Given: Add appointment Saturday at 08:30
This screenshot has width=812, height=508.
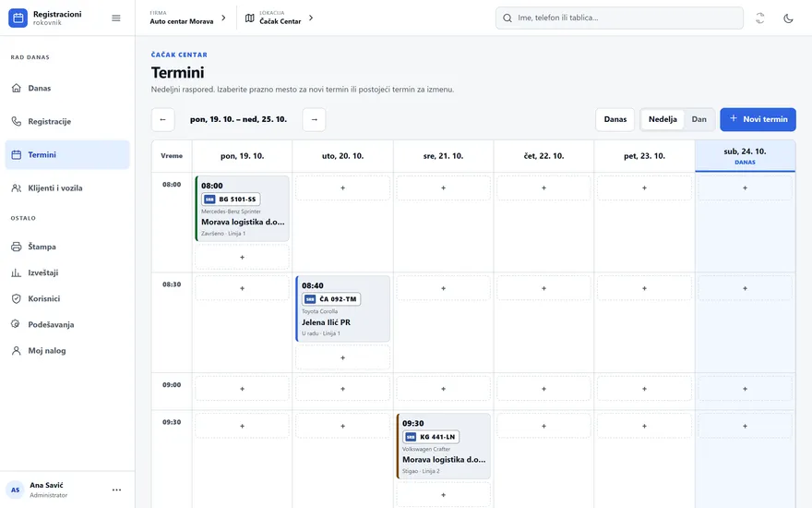Looking at the screenshot, I should [x=746, y=288].
